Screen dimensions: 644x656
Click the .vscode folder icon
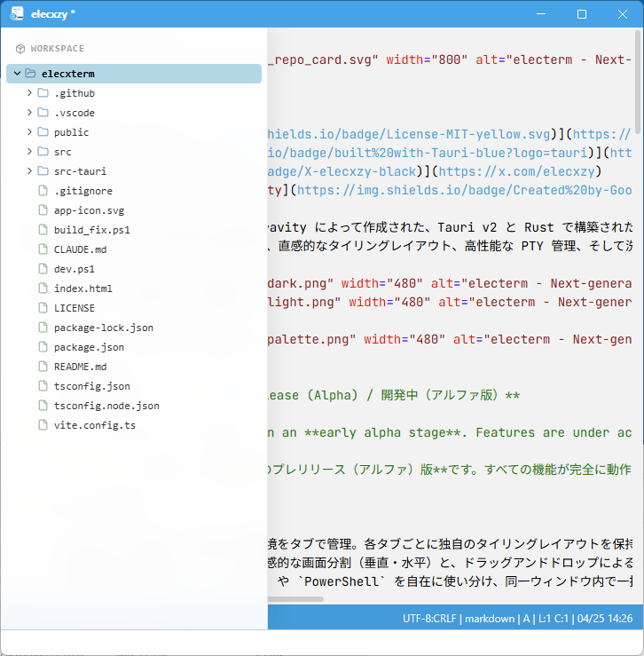click(43, 113)
